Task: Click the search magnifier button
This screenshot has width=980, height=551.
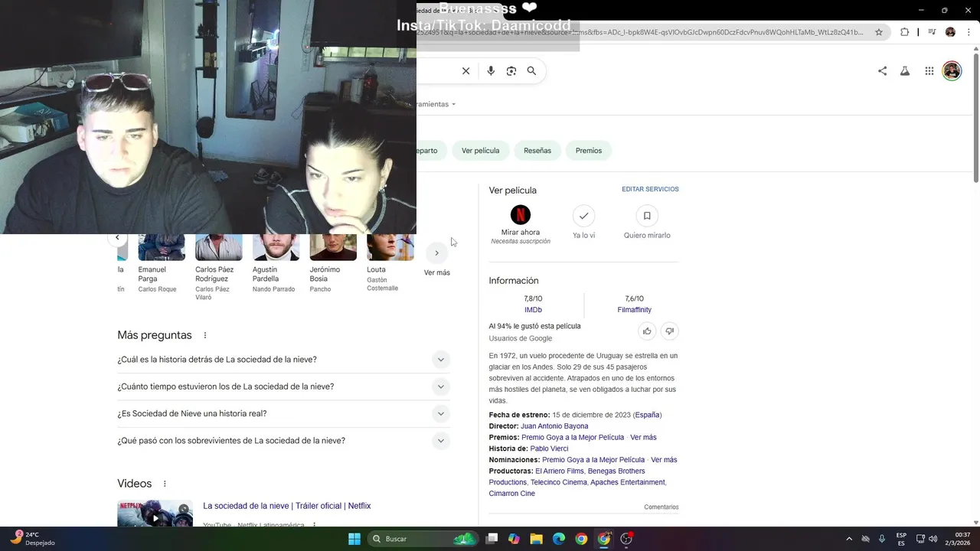Action: pyautogui.click(x=531, y=71)
